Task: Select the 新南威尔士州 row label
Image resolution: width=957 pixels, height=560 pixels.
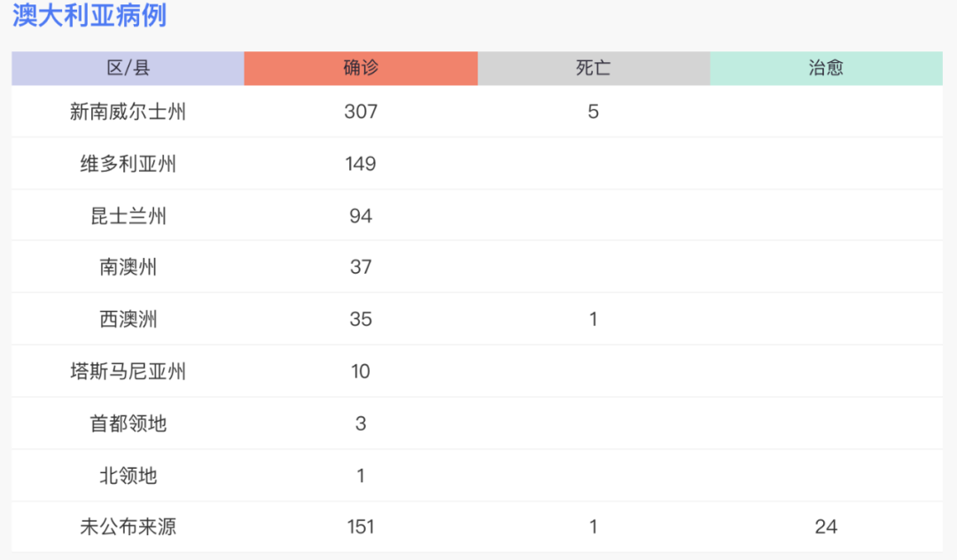Action: click(128, 112)
